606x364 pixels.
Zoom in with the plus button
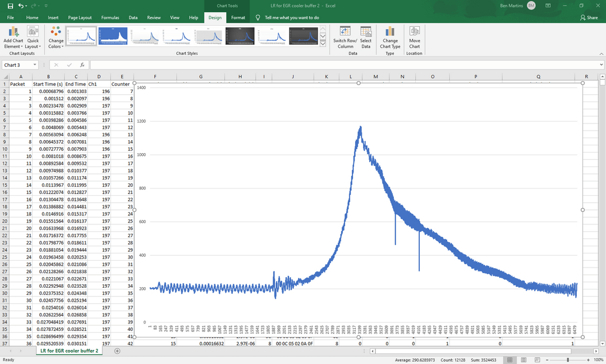(x=588, y=360)
